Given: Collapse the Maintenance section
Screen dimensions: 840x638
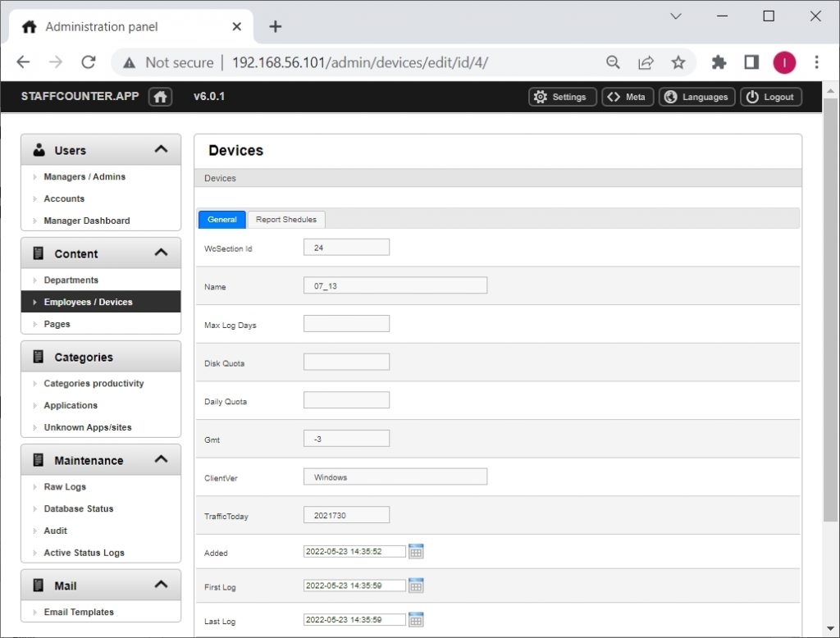Looking at the screenshot, I should pos(161,459).
